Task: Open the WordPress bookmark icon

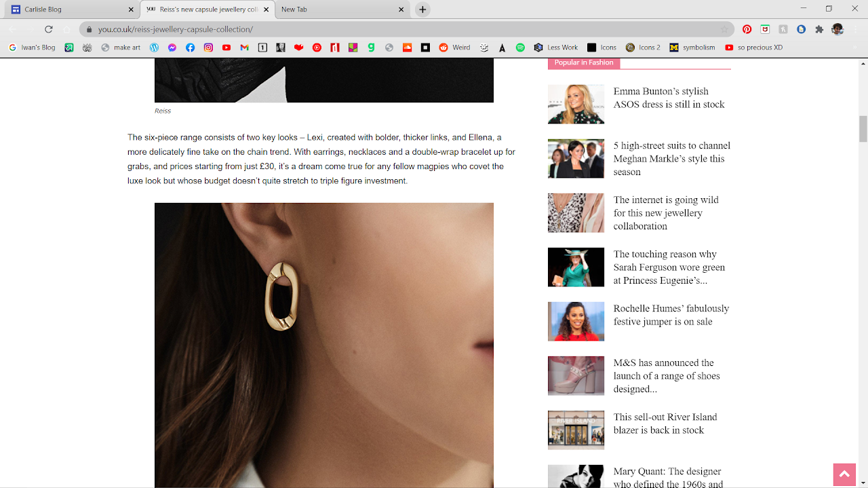Action: [154, 48]
